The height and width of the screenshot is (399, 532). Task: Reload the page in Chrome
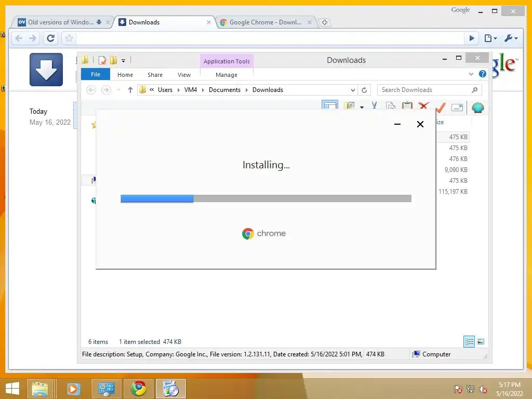tap(50, 38)
